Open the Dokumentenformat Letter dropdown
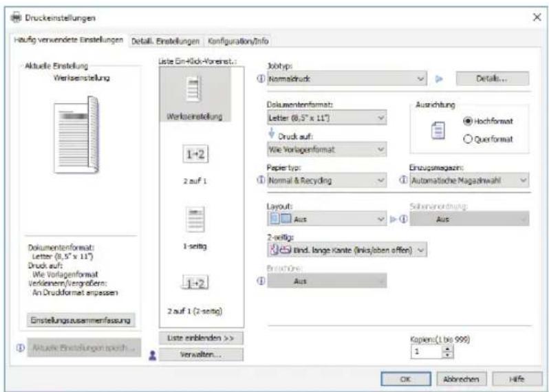Image resolution: width=549 pixels, height=392 pixels. tap(327, 118)
